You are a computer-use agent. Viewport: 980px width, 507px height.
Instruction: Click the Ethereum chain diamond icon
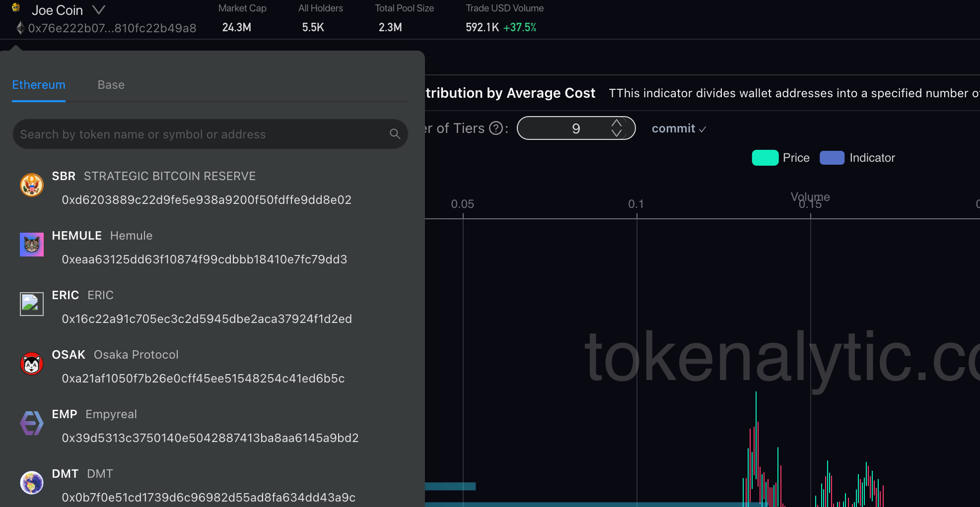20,28
